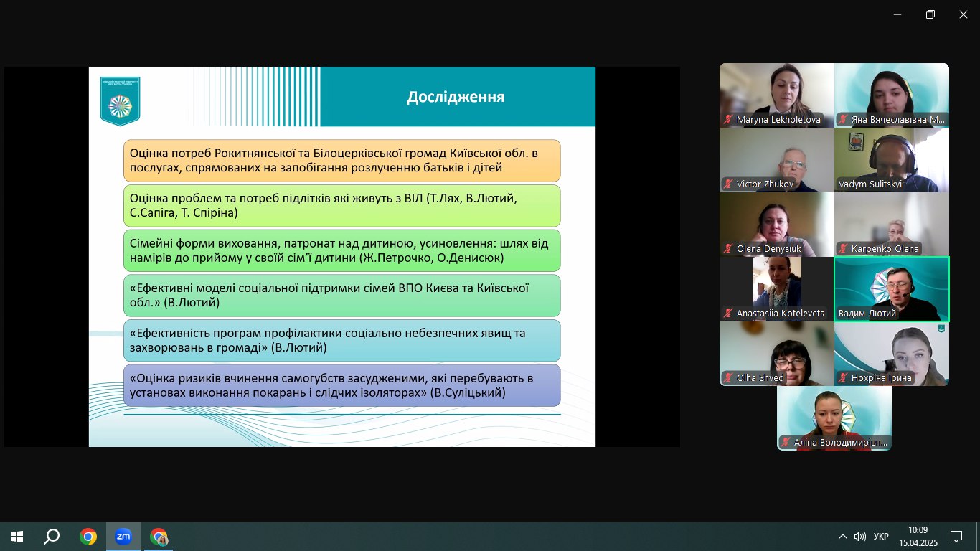Open the УКР input language switcher
980x551 pixels.
point(881,536)
